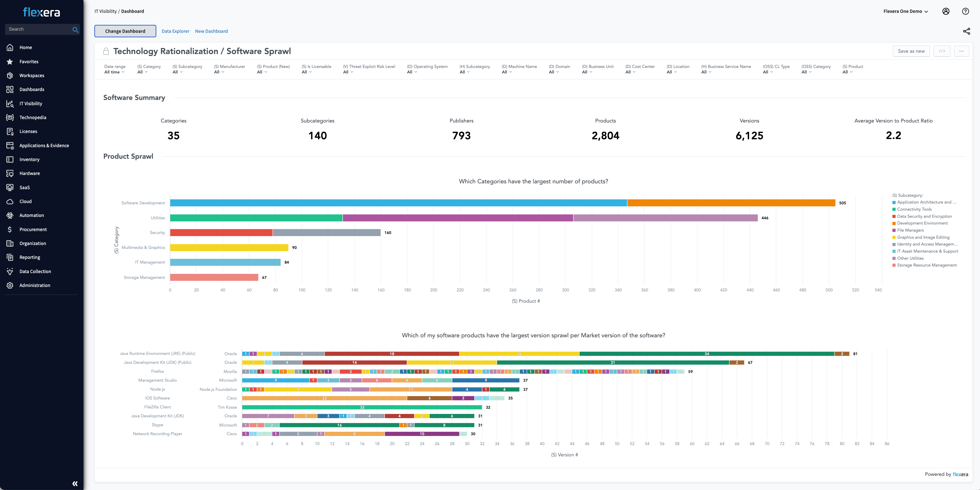Click the Technopedia icon
This screenshot has height=490, width=980.
coord(10,118)
